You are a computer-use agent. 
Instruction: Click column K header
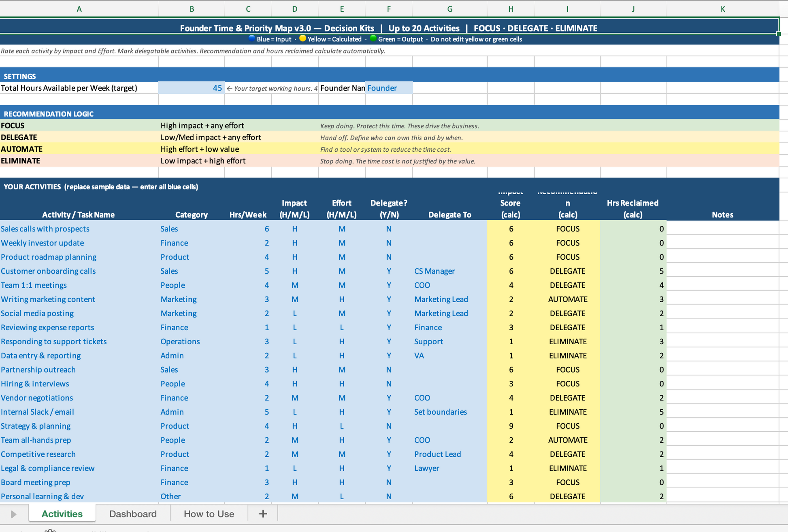click(722, 9)
